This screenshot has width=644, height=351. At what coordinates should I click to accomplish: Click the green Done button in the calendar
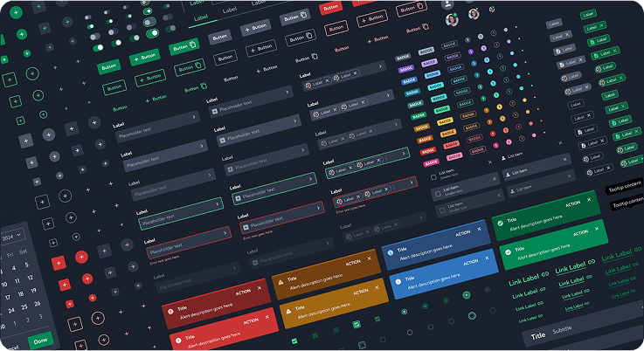(x=40, y=341)
